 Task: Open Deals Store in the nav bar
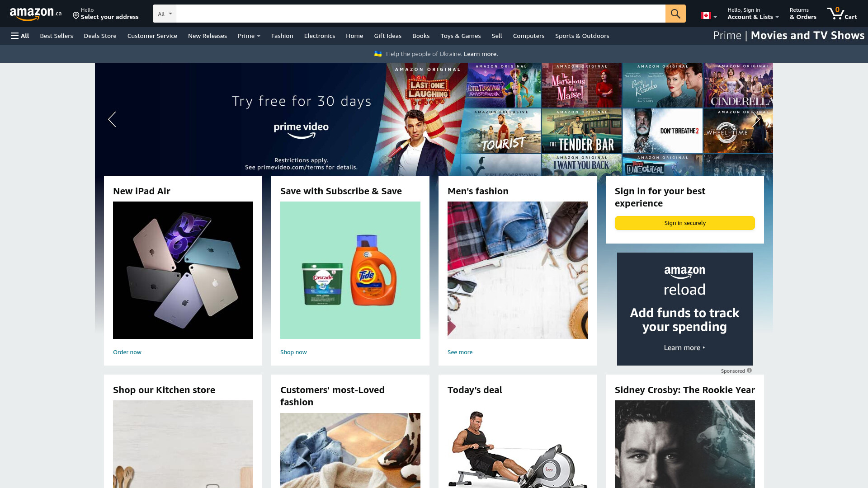100,36
